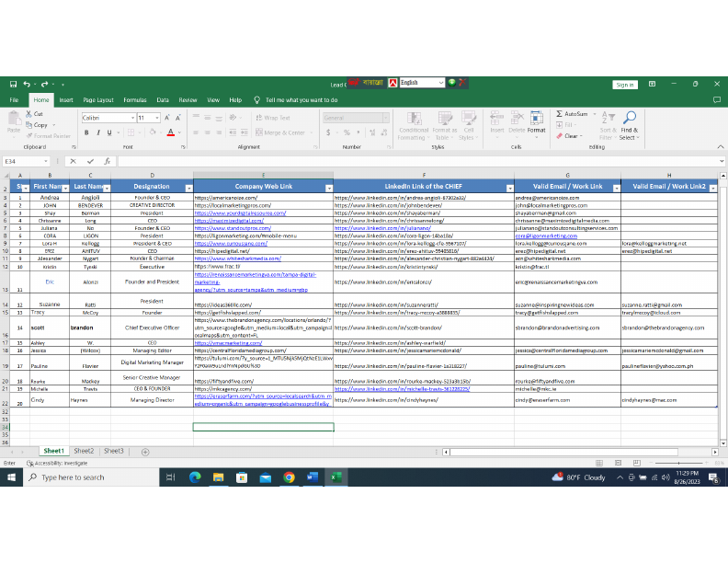Click the accounting dollar format icon

[328, 132]
